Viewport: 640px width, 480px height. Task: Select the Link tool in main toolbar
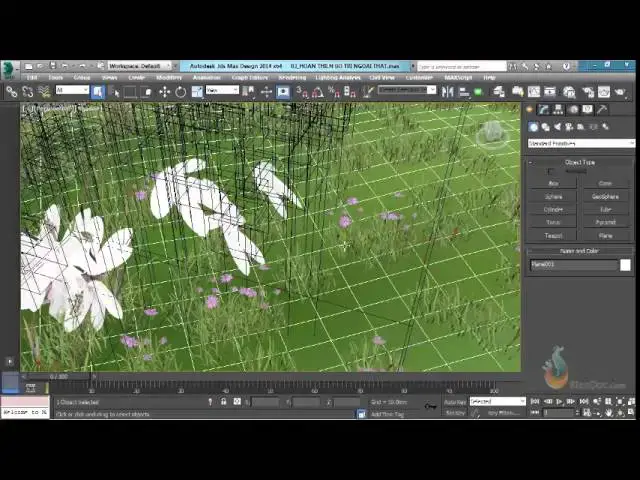[x=11, y=92]
